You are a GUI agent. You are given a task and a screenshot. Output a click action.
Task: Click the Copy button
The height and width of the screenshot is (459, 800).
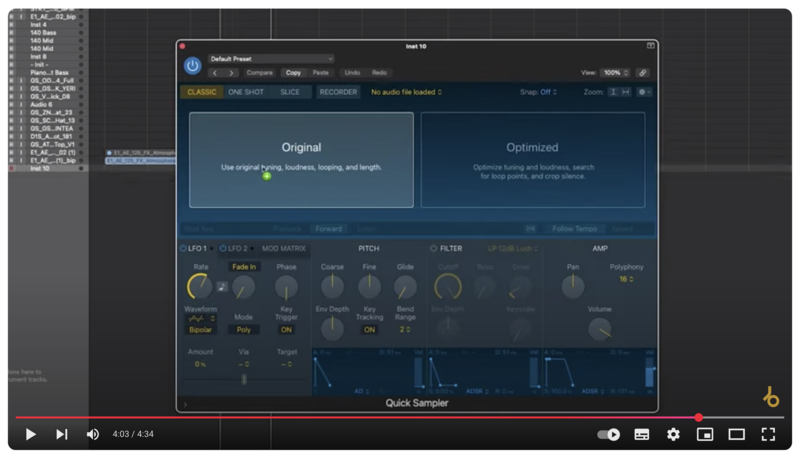click(x=293, y=73)
